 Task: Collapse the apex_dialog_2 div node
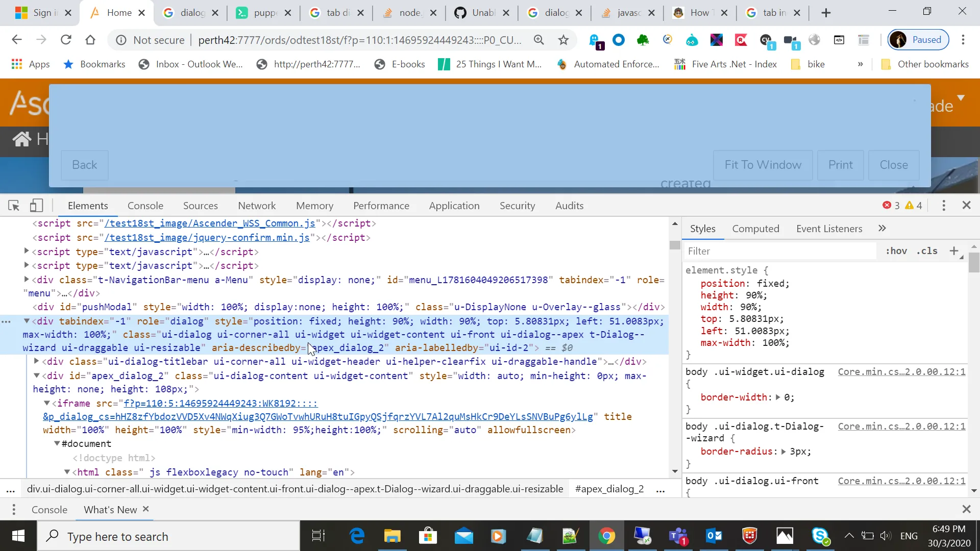point(36,375)
